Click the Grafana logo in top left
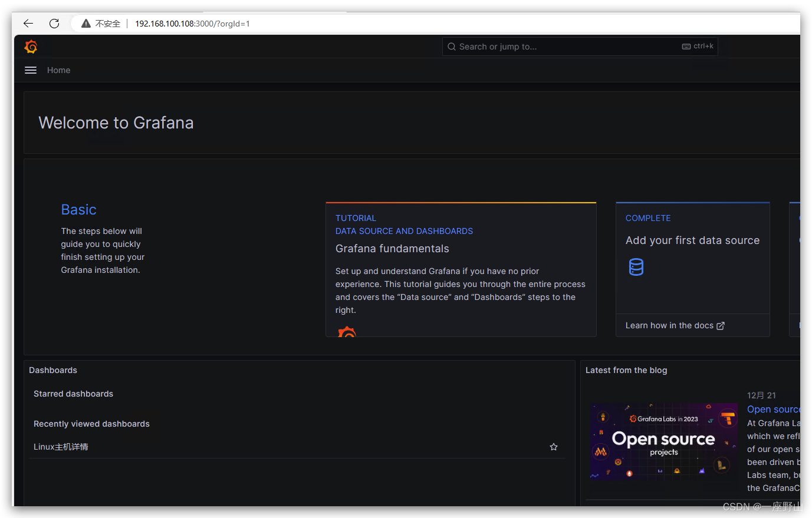The height and width of the screenshot is (518, 812). pos(31,47)
